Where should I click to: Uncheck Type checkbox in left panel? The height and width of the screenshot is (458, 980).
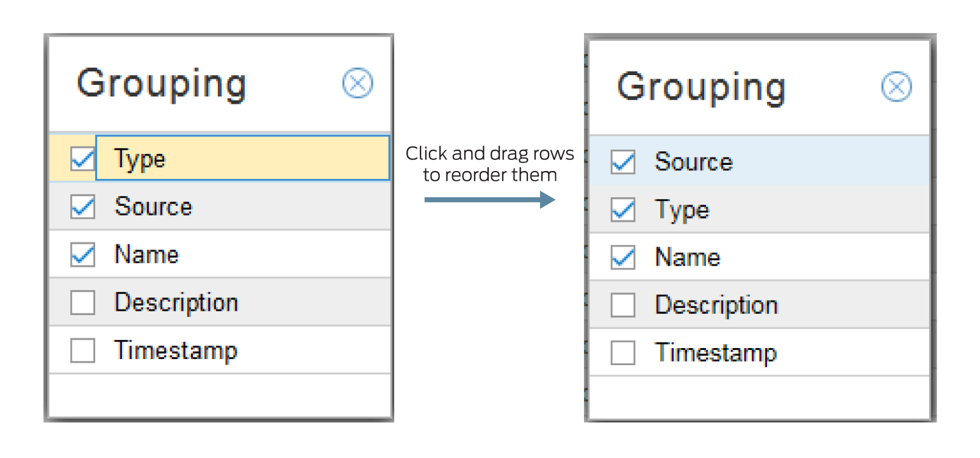tap(82, 159)
